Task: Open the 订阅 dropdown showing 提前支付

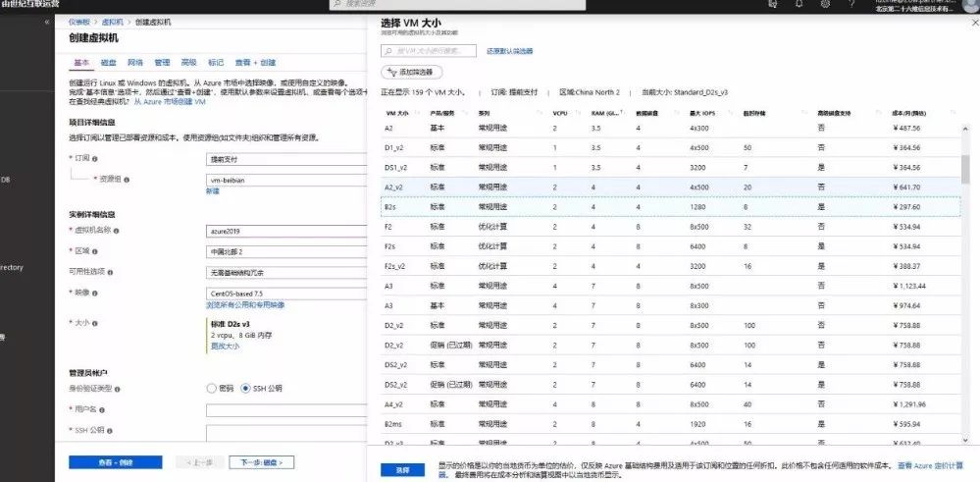Action: (286, 159)
